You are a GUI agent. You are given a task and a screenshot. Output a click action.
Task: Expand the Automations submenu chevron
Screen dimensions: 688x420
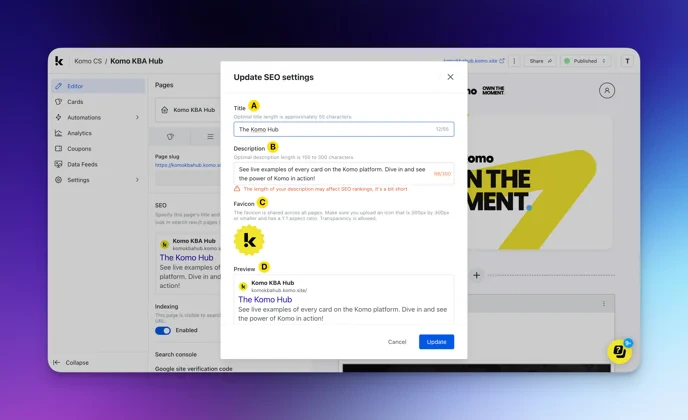tap(137, 118)
